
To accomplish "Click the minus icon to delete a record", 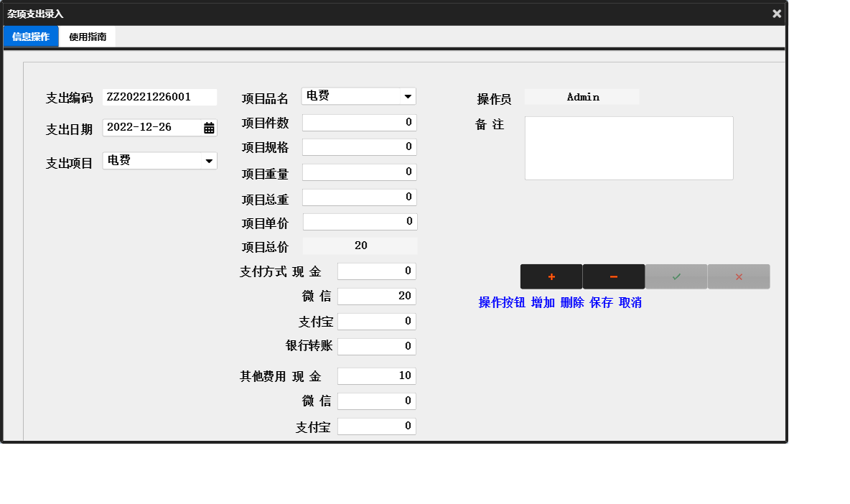I will [x=614, y=276].
